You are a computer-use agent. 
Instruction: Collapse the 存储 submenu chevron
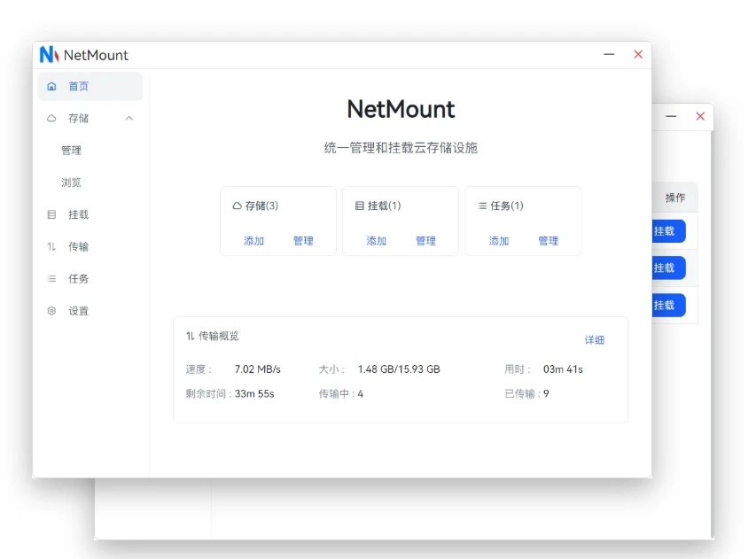129,119
